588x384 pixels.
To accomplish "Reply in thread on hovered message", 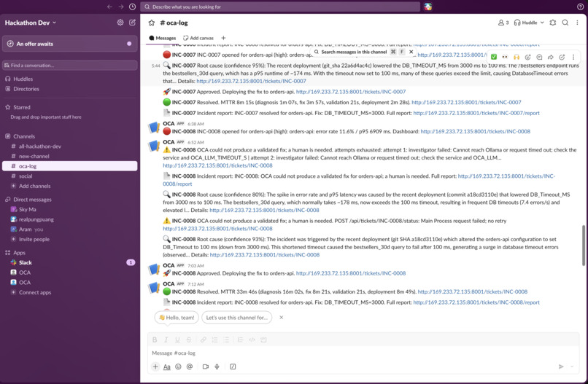I will [539, 57].
